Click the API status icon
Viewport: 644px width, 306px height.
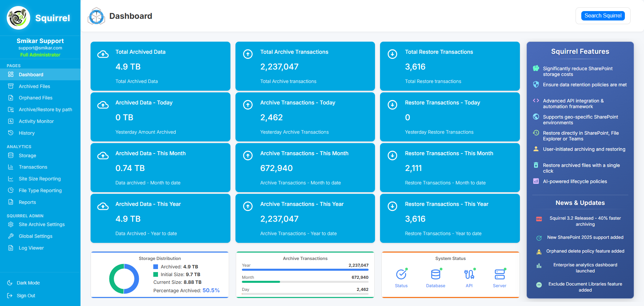[469, 274]
